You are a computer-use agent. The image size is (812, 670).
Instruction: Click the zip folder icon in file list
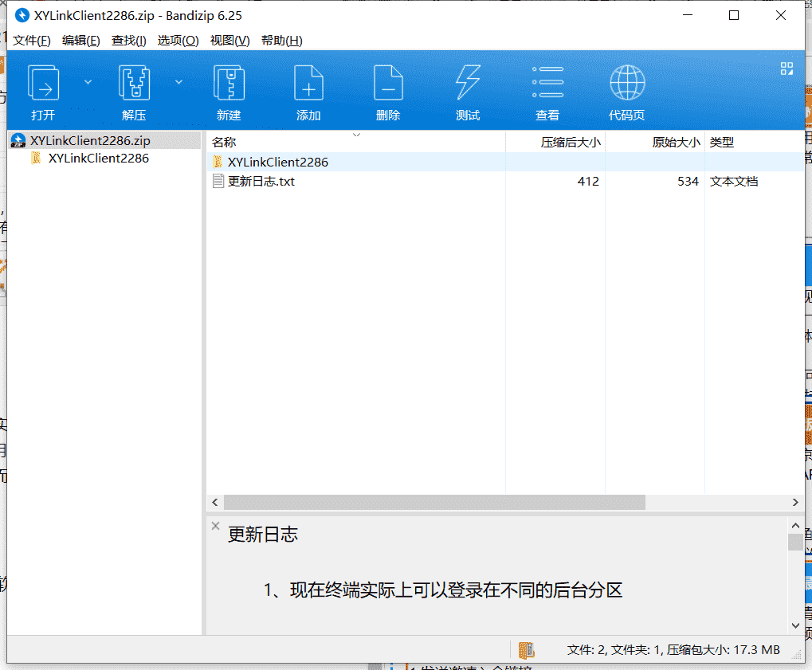click(218, 162)
